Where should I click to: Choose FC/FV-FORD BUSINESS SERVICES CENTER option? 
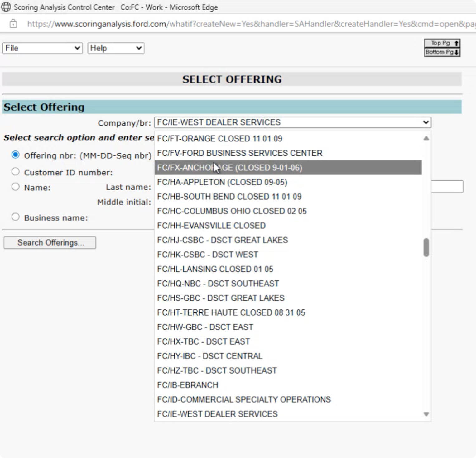[x=288, y=153]
